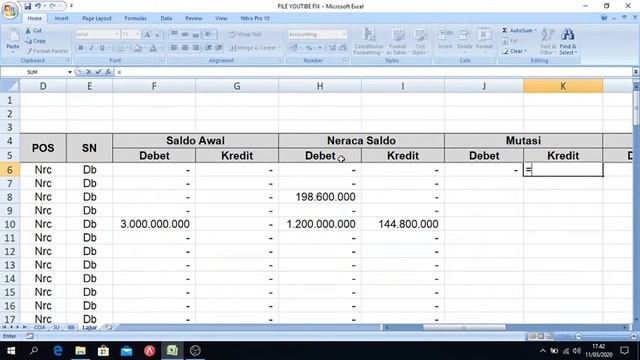Open Windows Start menu
Viewport: 640px width, 360px height.
point(11,351)
